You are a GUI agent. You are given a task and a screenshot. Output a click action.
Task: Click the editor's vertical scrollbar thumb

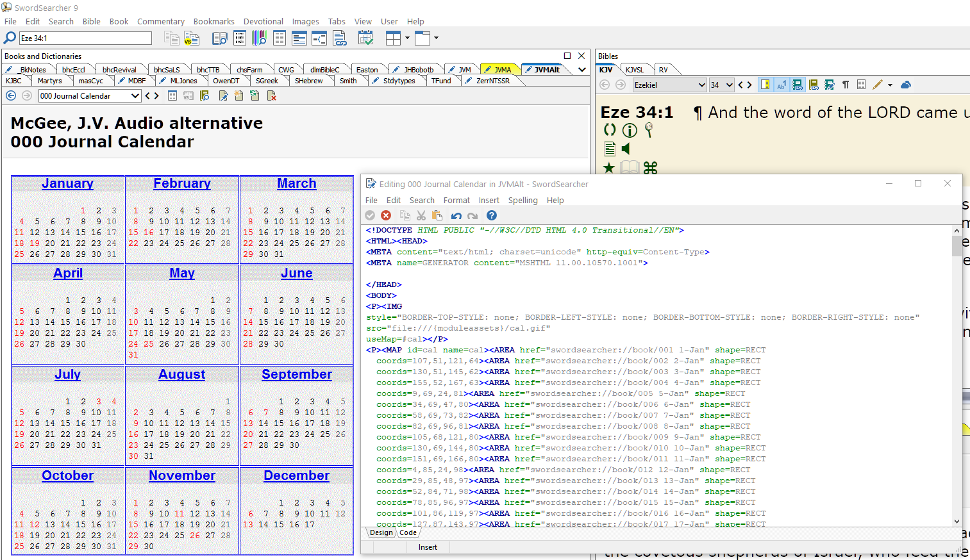point(957,245)
